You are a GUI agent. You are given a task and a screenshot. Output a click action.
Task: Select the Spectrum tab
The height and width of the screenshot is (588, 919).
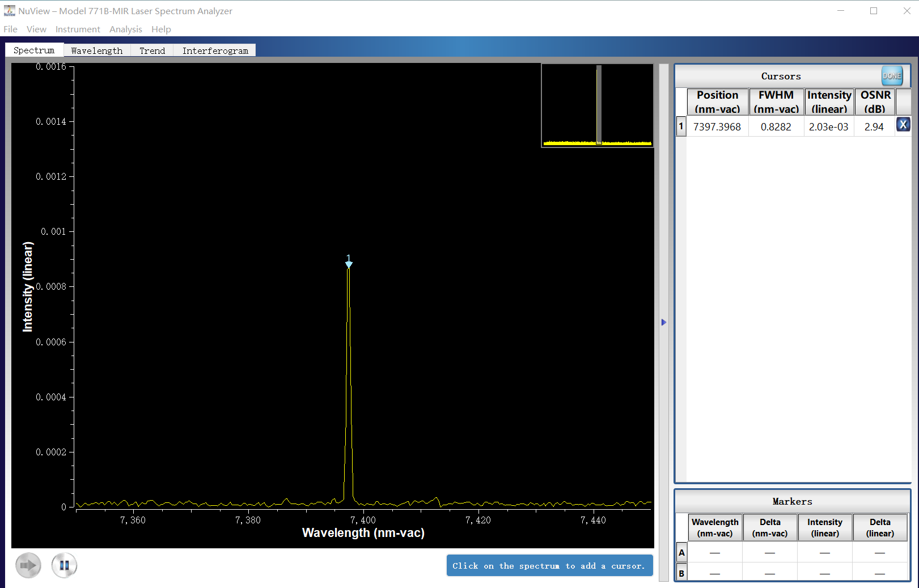click(34, 50)
